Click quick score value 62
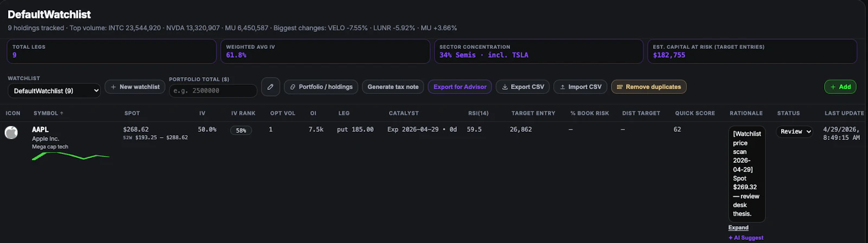 tap(677, 130)
